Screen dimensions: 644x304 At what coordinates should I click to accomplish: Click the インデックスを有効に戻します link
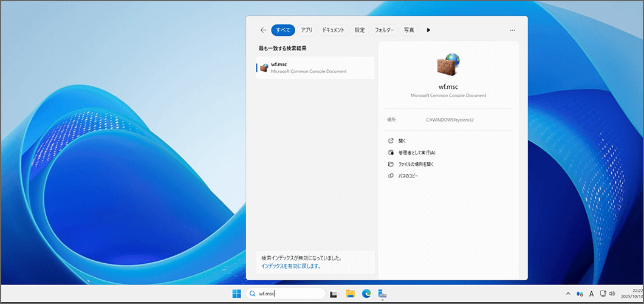click(x=291, y=266)
